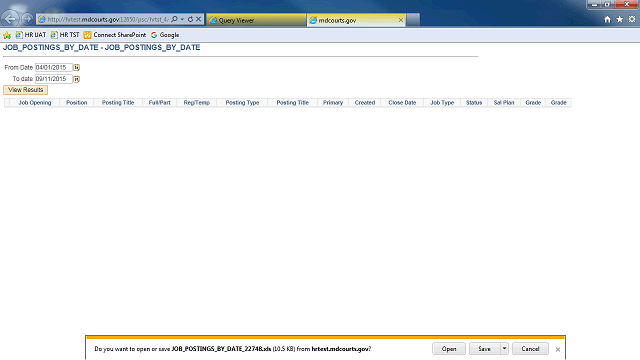640x360 pixels.
Task: Save the JOB_POSTINGS_BY_DATE file
Action: pyautogui.click(x=484, y=349)
